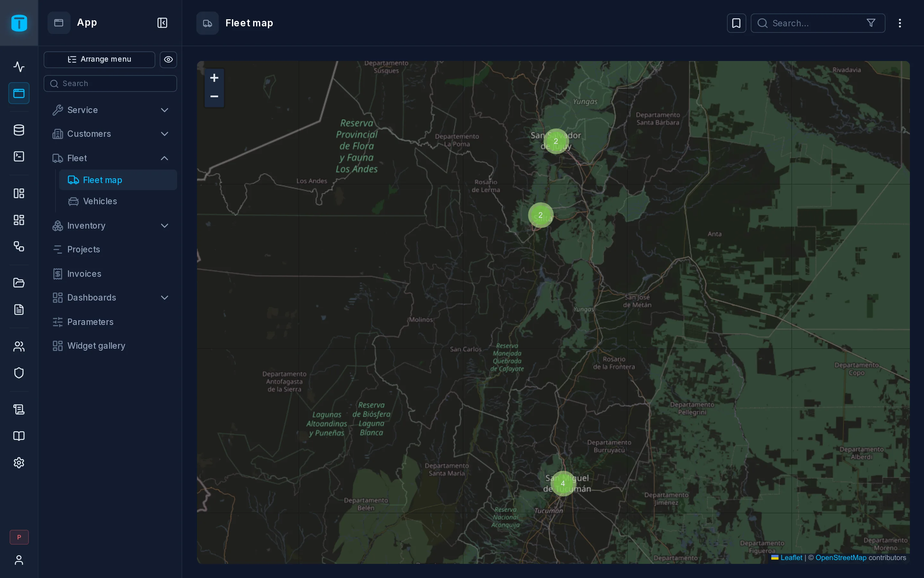Select the Fleet map menu item
Screen dimensions: 924x578
pos(118,180)
